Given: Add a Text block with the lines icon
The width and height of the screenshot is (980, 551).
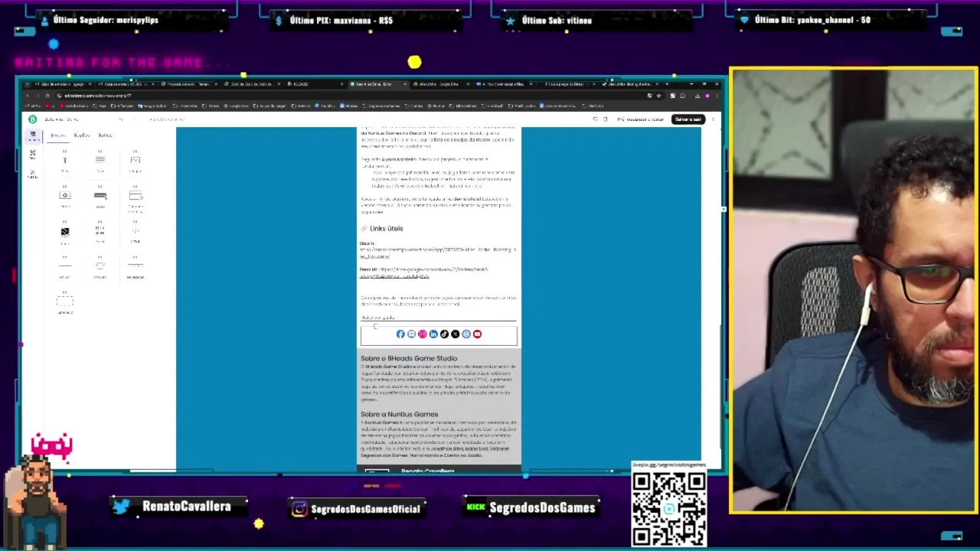Looking at the screenshot, I should click(100, 162).
